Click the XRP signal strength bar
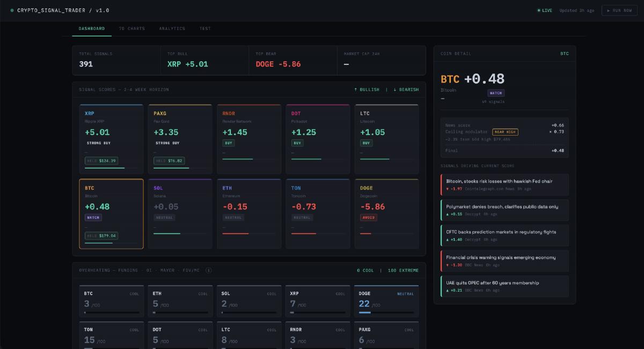This screenshot has height=349, width=644. click(111, 168)
